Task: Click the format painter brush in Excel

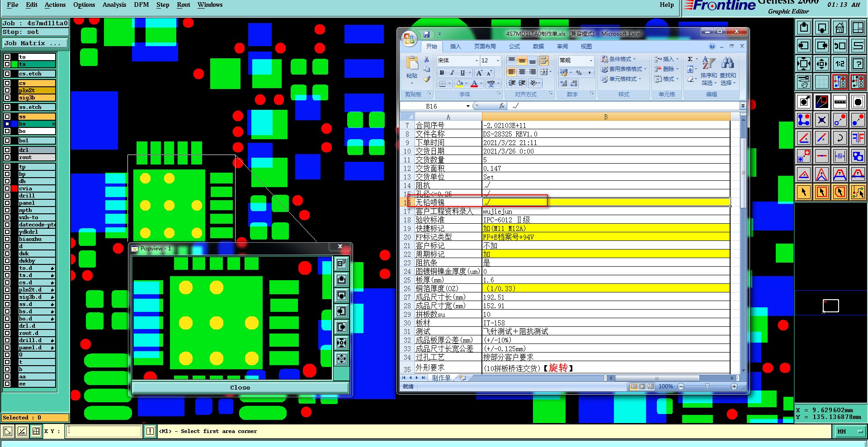Action: pyautogui.click(x=427, y=79)
